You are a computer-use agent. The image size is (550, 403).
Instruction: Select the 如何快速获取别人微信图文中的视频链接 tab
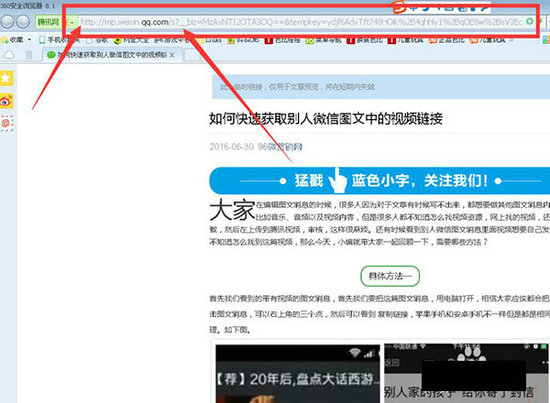tap(111, 55)
